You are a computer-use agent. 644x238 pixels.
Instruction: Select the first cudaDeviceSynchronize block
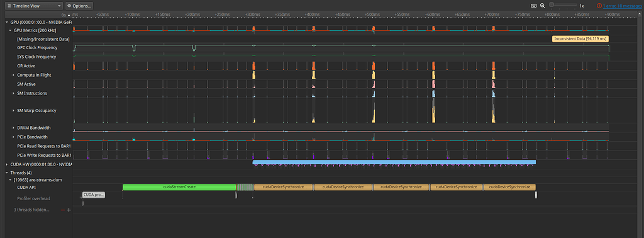click(284, 187)
